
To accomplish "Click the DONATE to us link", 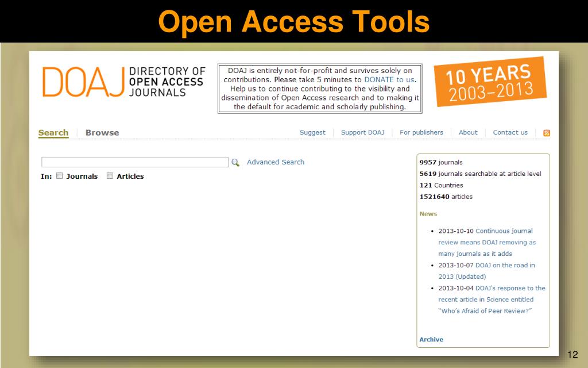I will (389, 79).
